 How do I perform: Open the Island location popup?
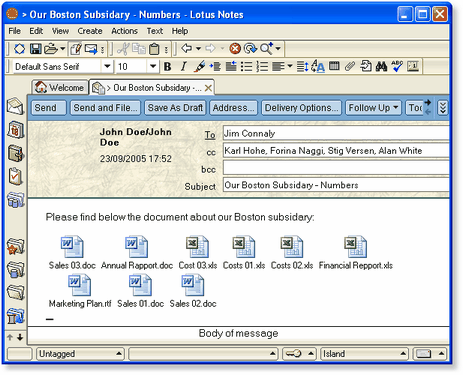tap(364, 354)
